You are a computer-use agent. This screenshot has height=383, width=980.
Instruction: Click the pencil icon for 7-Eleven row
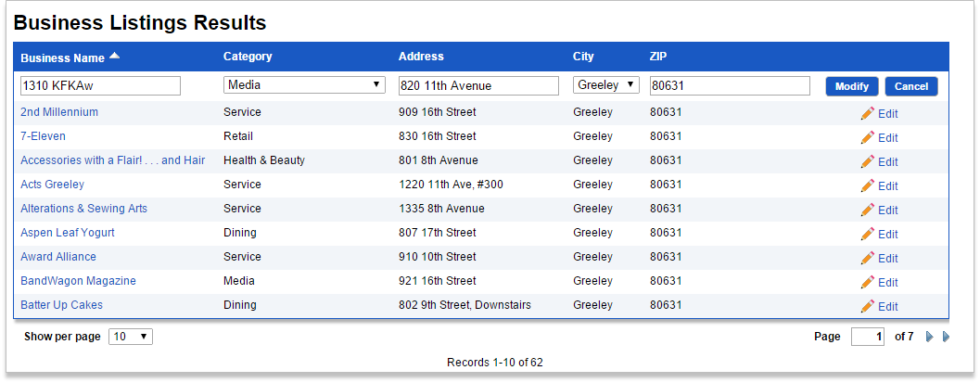[867, 137]
